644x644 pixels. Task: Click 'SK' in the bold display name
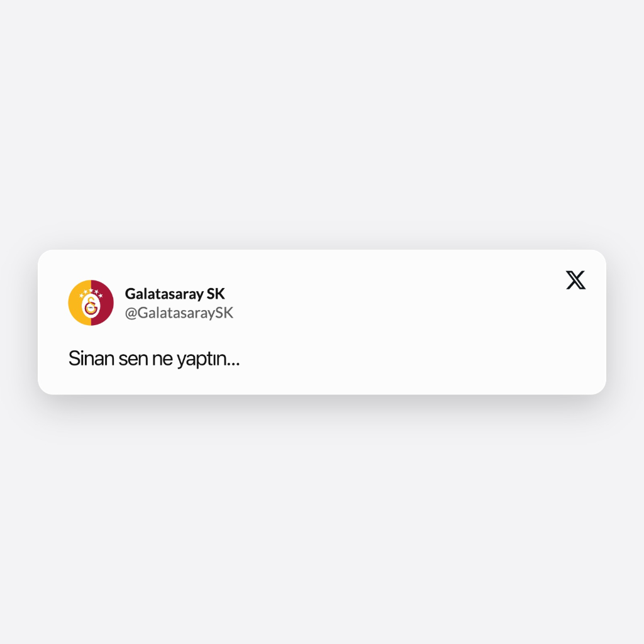coord(216,294)
